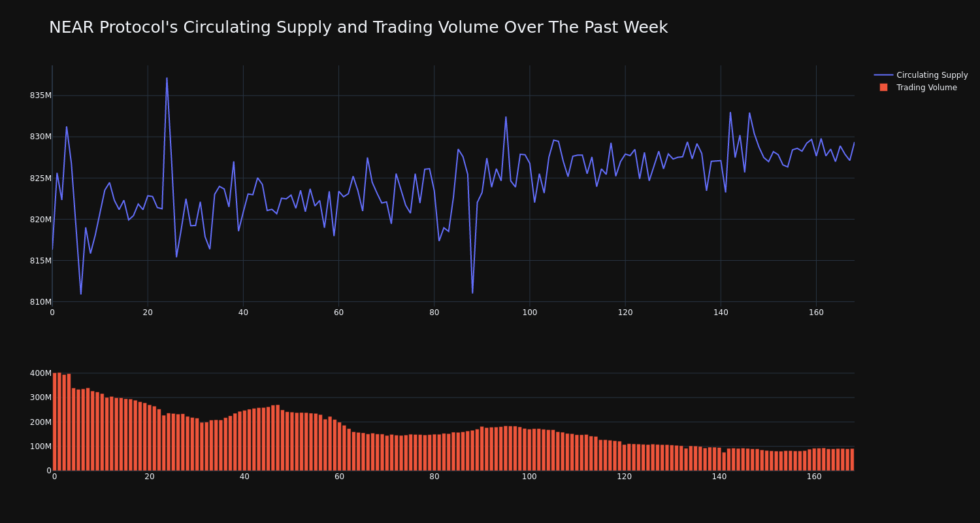Click the last volume bar at far right

852,460
